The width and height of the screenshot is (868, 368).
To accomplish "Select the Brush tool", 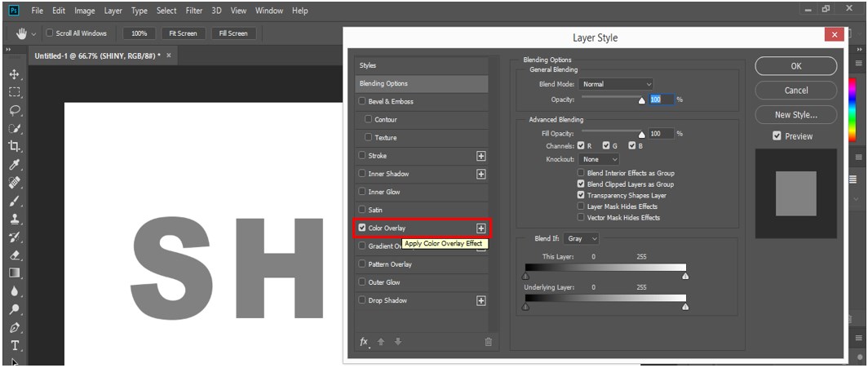I will tap(15, 201).
